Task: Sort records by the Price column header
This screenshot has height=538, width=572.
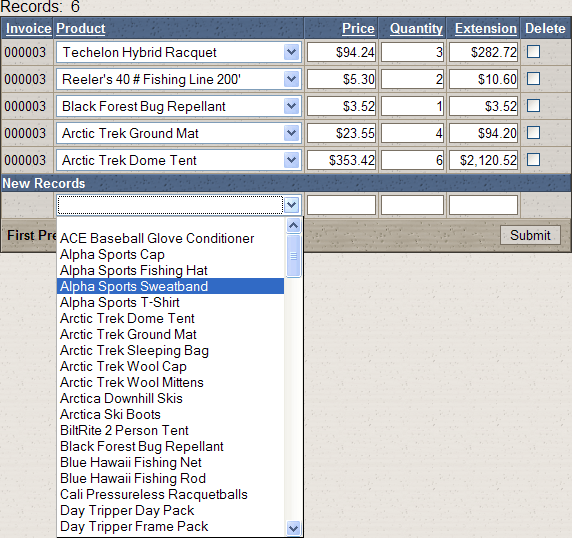Action: pos(358,28)
